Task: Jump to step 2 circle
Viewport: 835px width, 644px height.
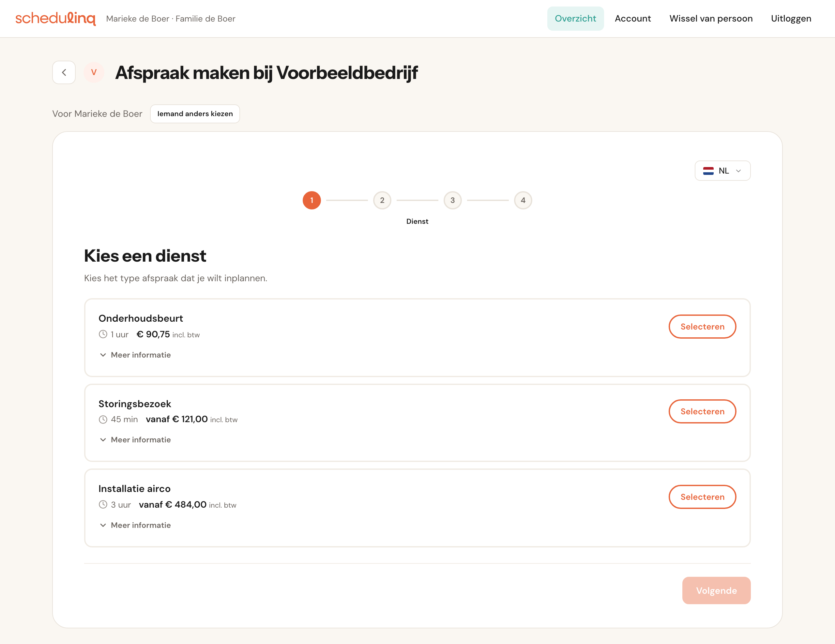Action: click(x=382, y=200)
